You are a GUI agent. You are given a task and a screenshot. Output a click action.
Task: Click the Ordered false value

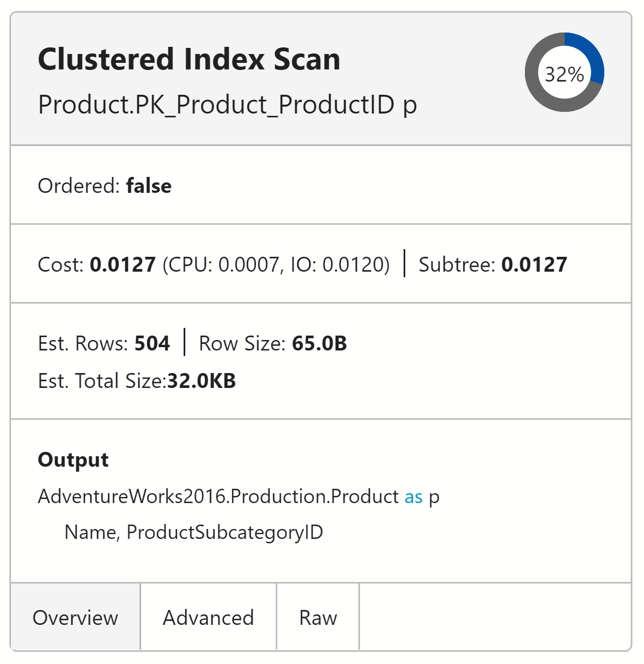click(x=149, y=186)
